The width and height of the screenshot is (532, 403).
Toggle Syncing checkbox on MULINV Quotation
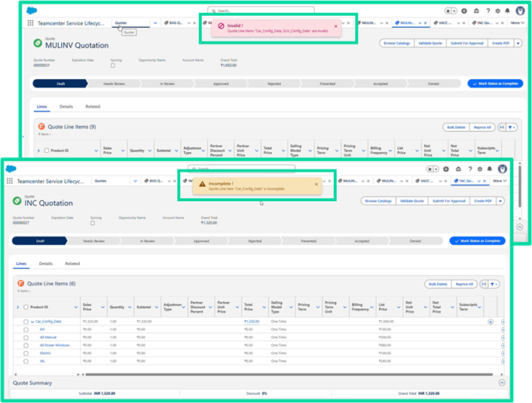click(x=113, y=66)
